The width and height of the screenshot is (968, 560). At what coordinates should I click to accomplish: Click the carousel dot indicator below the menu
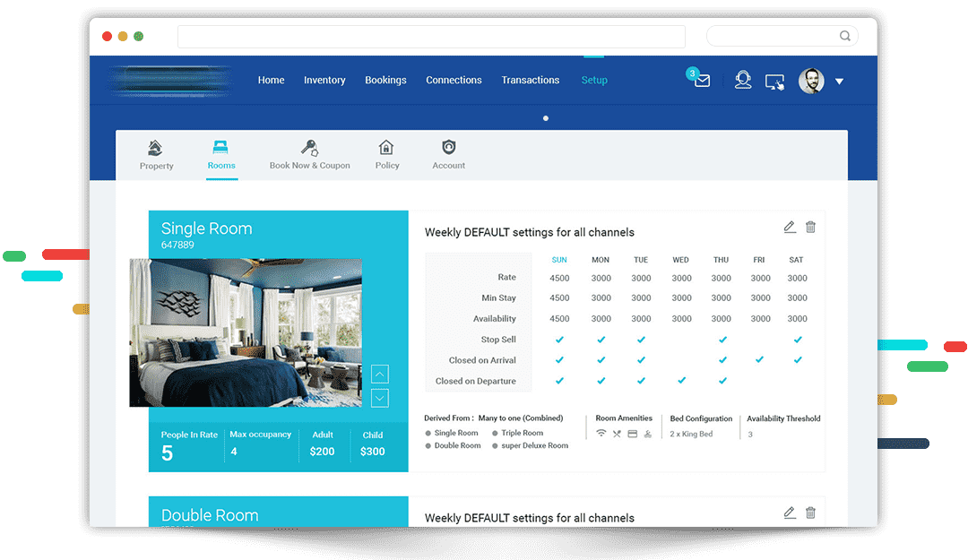tap(546, 118)
